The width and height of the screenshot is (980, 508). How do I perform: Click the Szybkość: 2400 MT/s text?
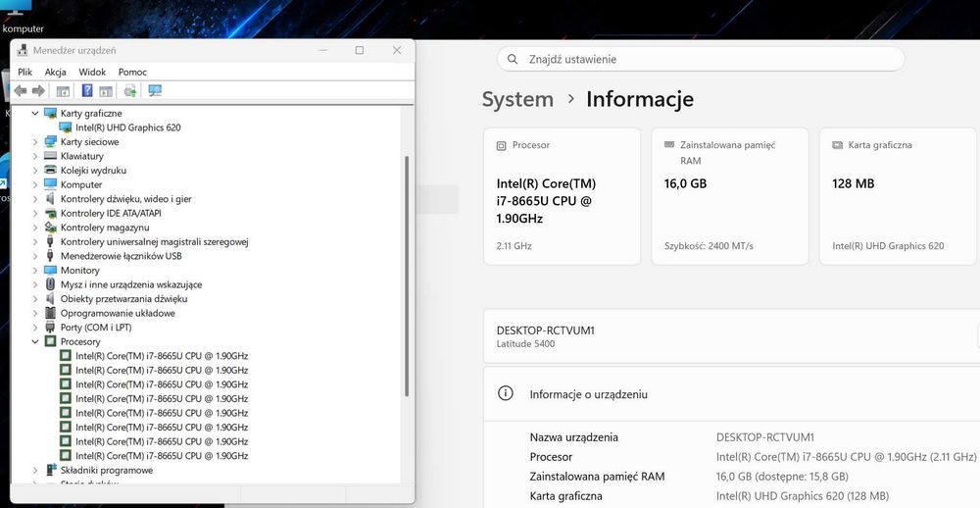pos(709,246)
